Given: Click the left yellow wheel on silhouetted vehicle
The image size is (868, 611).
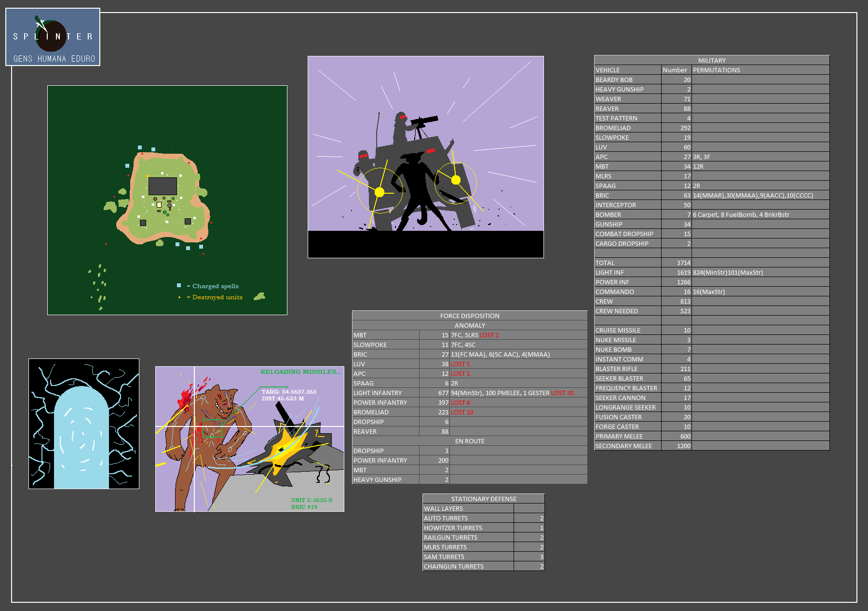Looking at the screenshot, I should click(380, 192).
